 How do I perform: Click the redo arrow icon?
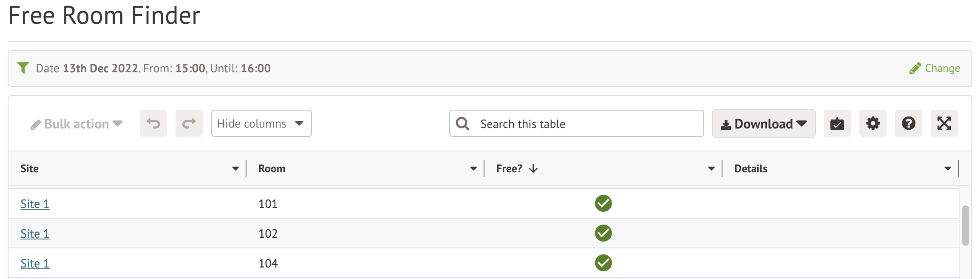point(189,123)
